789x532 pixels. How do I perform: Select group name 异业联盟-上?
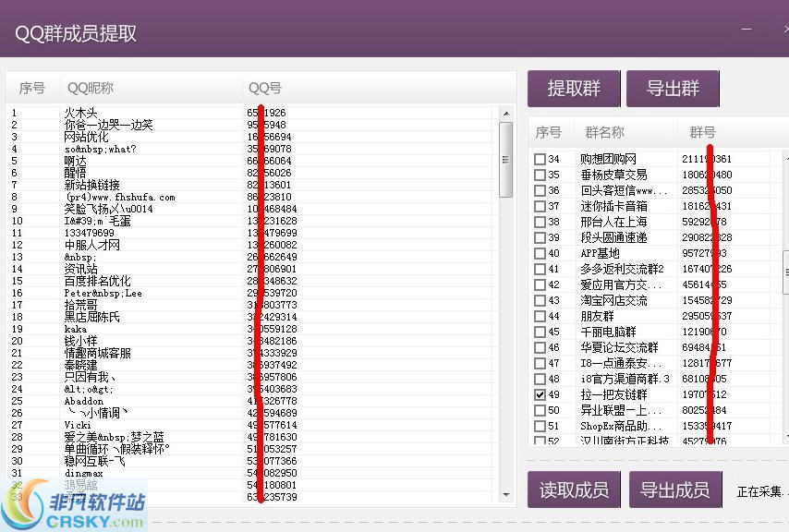tap(621, 410)
